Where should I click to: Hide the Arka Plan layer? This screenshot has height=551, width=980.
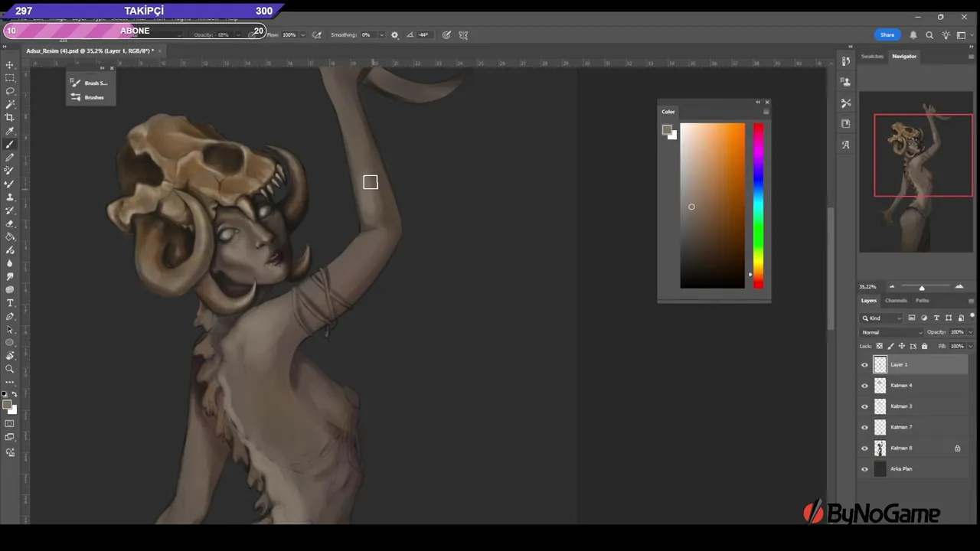865,469
